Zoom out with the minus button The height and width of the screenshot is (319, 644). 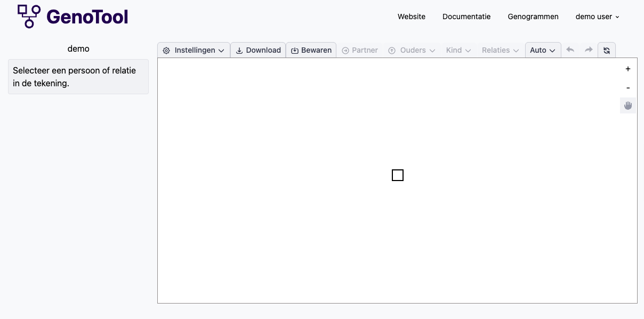click(628, 87)
